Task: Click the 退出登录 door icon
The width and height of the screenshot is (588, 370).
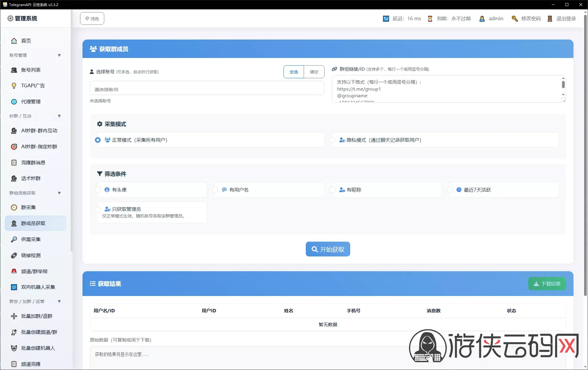Action: click(x=550, y=19)
